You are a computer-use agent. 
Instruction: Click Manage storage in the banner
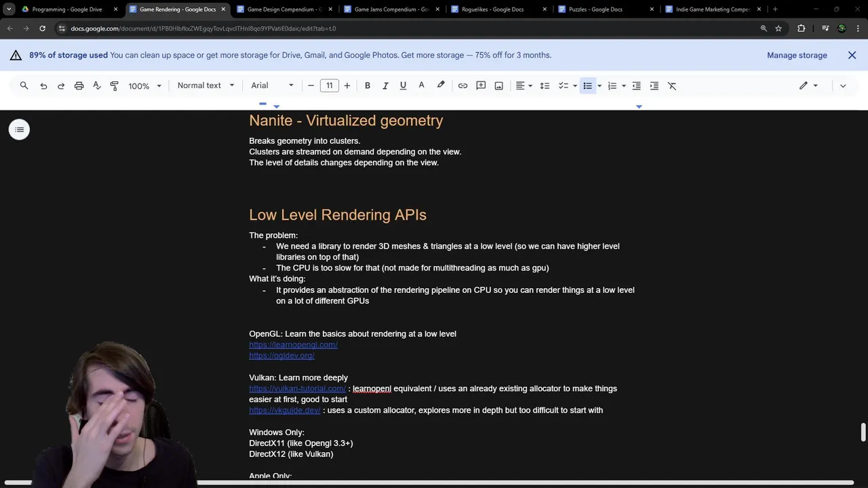[x=797, y=56]
